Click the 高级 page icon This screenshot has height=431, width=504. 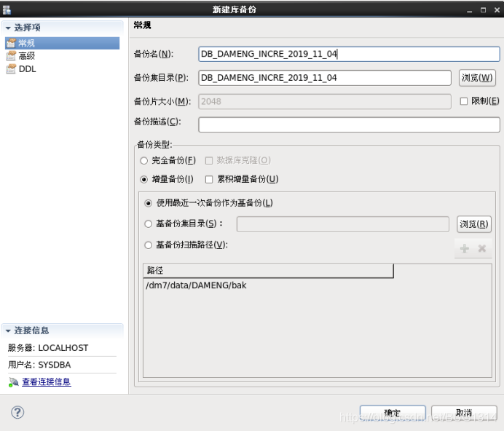click(x=11, y=56)
